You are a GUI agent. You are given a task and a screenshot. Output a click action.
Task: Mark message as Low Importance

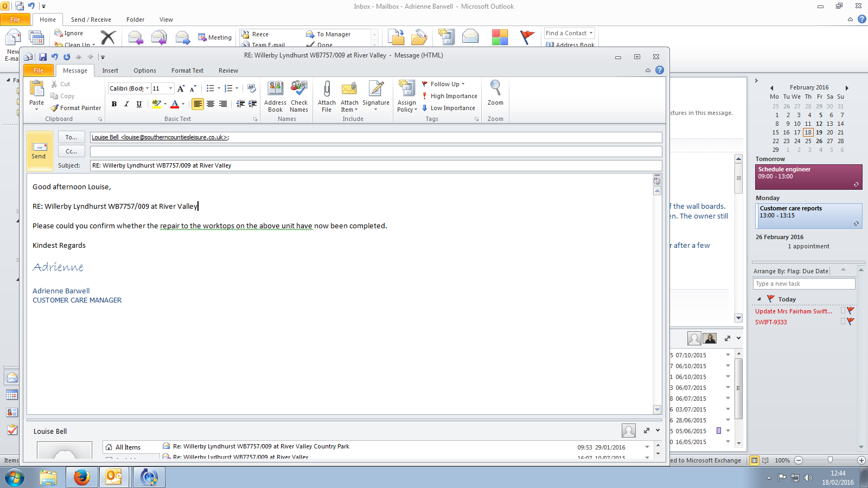coord(449,108)
